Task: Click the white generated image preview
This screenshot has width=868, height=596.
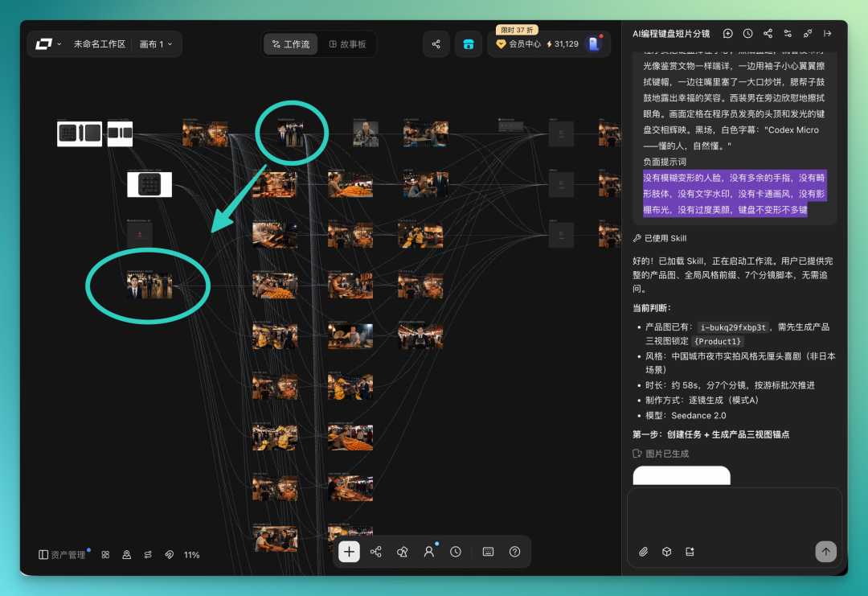Action: (x=682, y=475)
